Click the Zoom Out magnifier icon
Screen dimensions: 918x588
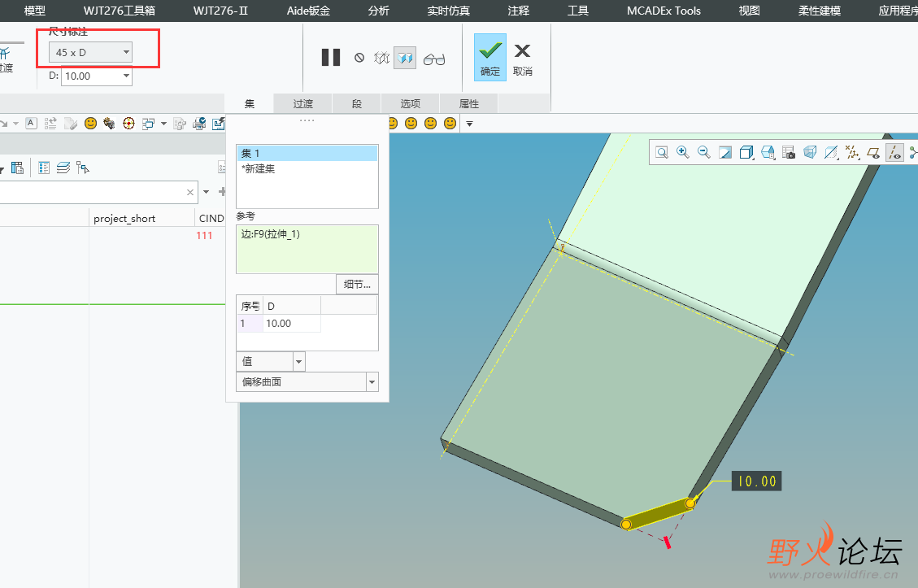click(703, 153)
